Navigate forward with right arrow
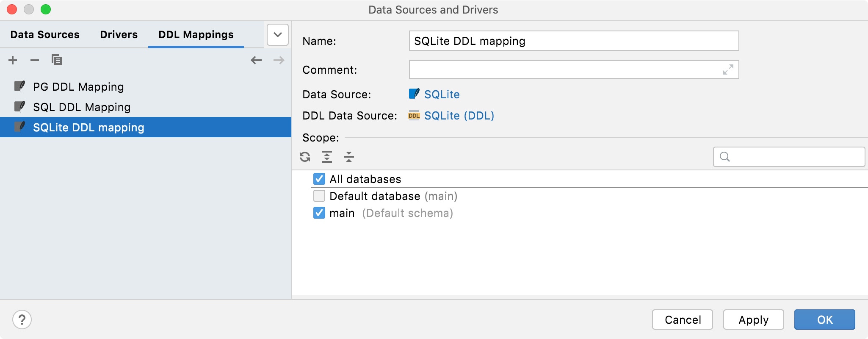This screenshot has height=339, width=868. (x=279, y=60)
